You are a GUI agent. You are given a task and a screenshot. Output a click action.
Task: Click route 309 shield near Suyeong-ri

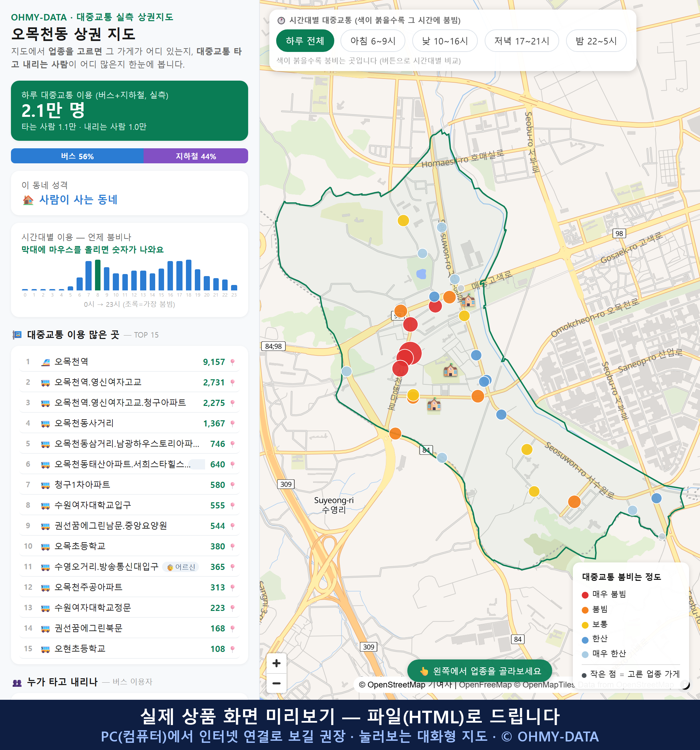click(286, 484)
